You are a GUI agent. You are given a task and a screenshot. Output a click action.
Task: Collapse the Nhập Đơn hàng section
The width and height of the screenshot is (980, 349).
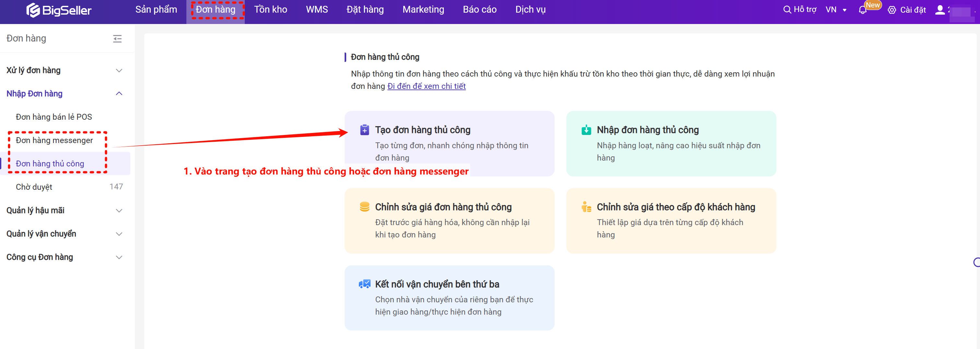click(x=119, y=94)
